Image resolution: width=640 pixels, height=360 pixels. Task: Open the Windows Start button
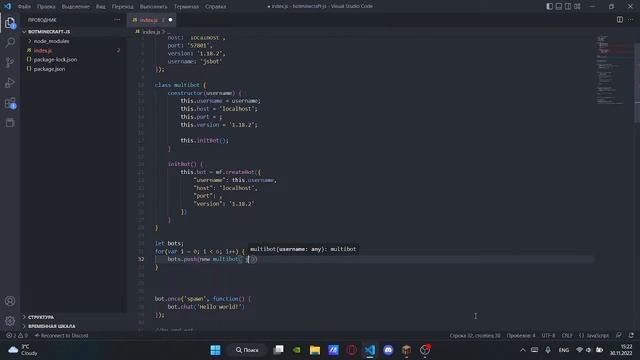tap(216, 350)
